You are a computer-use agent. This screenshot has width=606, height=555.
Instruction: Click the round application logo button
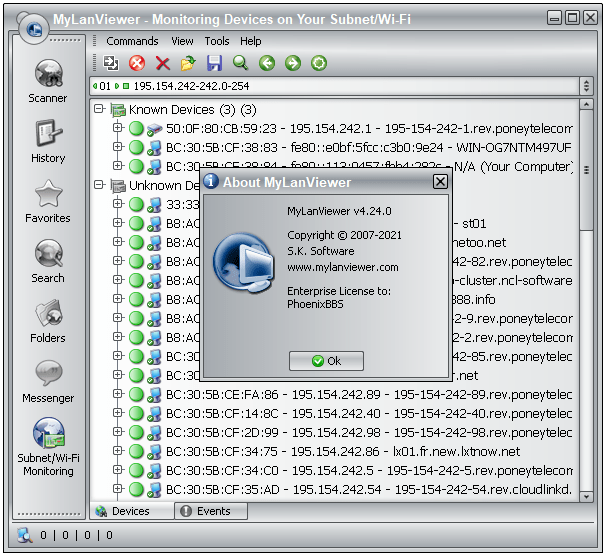(34, 28)
